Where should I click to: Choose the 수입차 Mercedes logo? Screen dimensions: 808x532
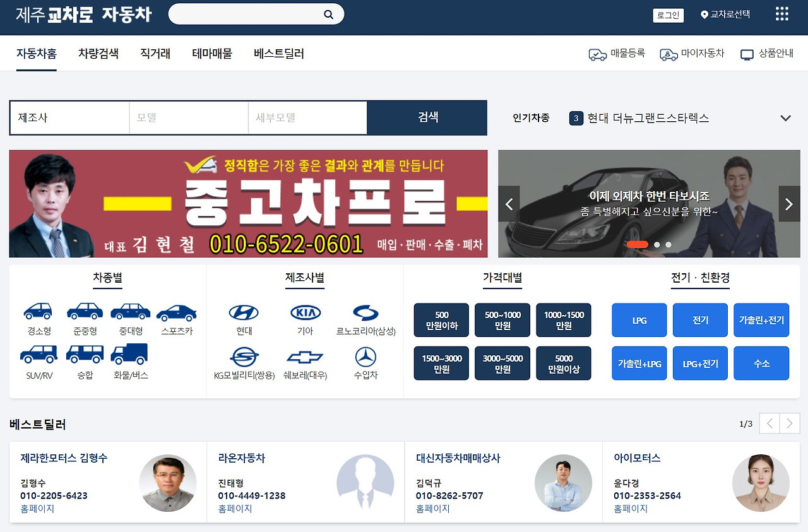[x=365, y=357]
